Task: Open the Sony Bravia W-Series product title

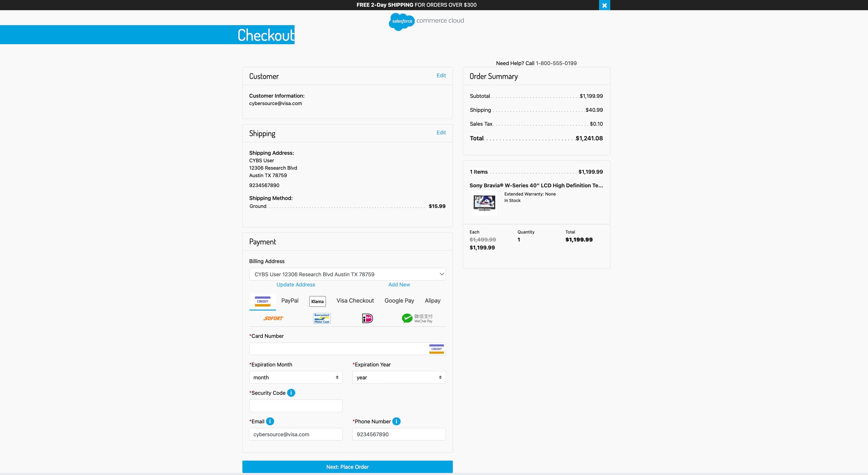Action: 536,186
